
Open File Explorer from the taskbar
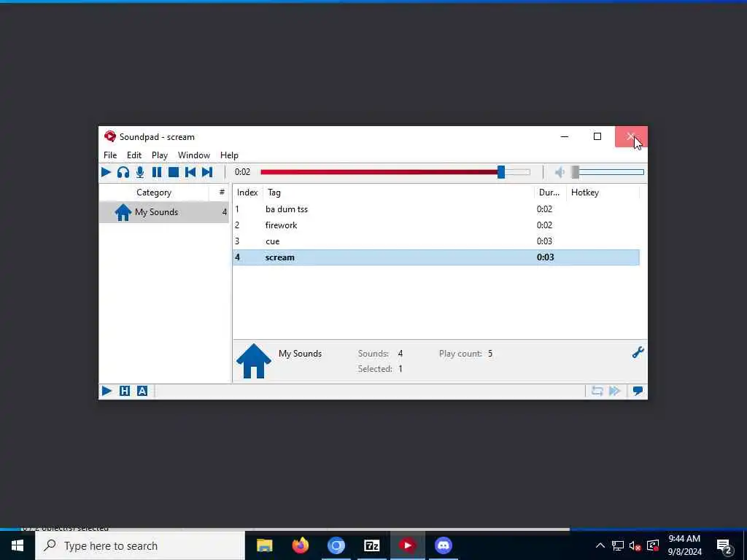(x=264, y=545)
